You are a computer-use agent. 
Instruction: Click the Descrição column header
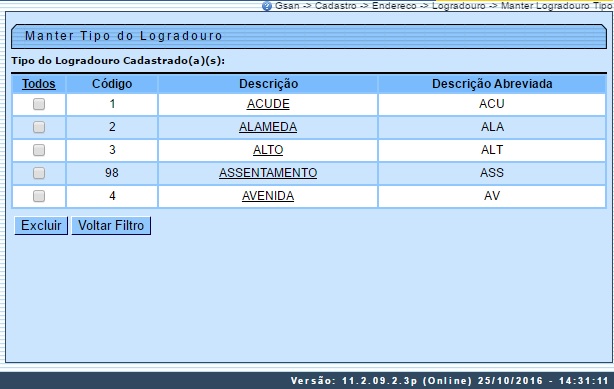click(269, 84)
